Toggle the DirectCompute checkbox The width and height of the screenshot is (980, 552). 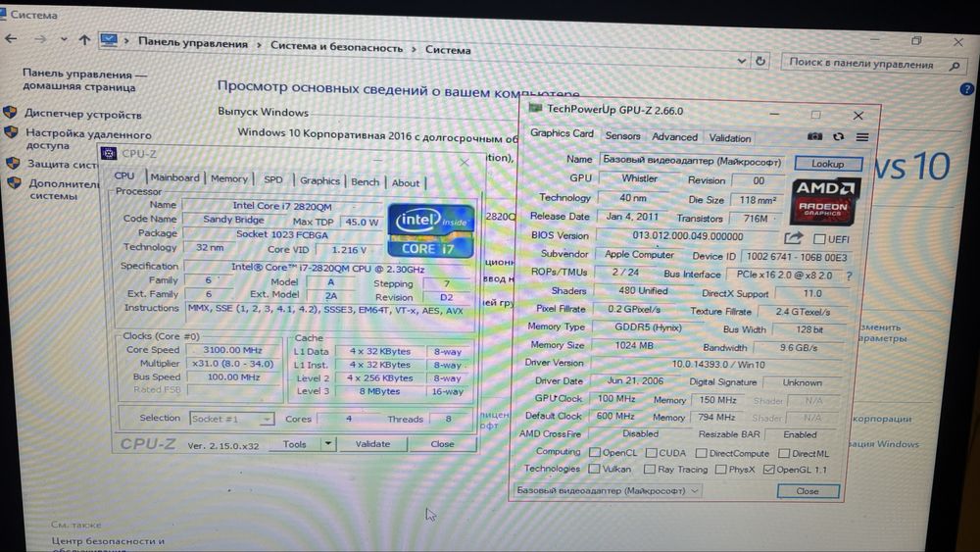coord(702,453)
